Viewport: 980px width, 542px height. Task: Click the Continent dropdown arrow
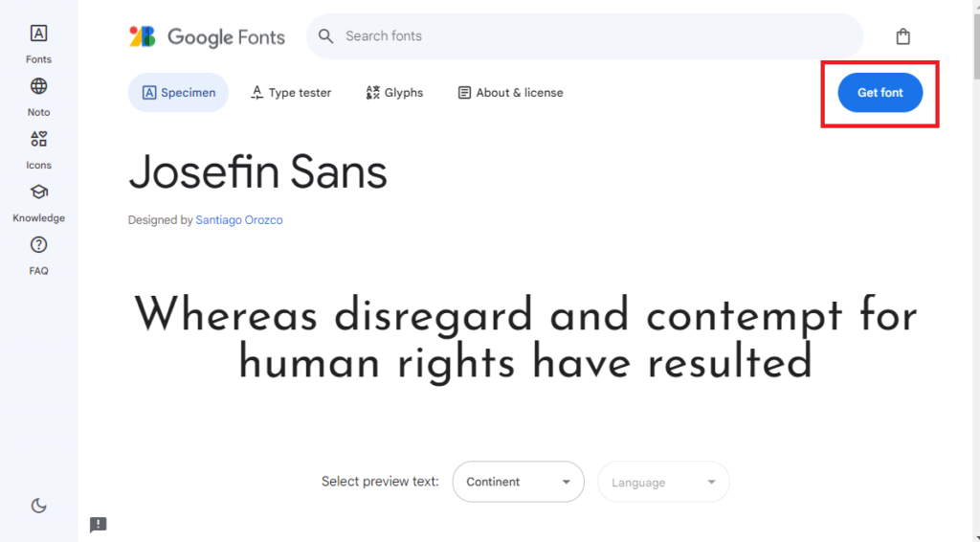(566, 482)
